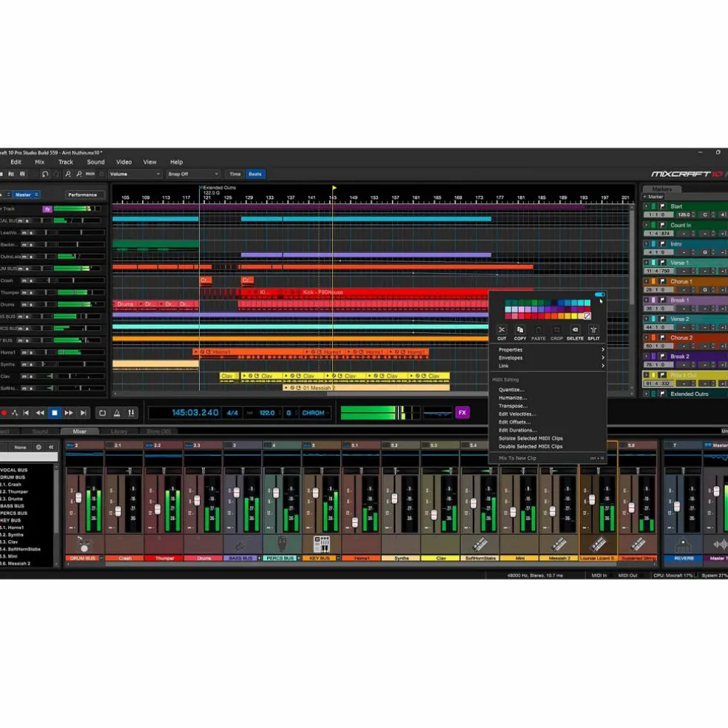Screen dimensions: 728x728
Task: Toggle loop mode icon in transport
Action: [103, 413]
